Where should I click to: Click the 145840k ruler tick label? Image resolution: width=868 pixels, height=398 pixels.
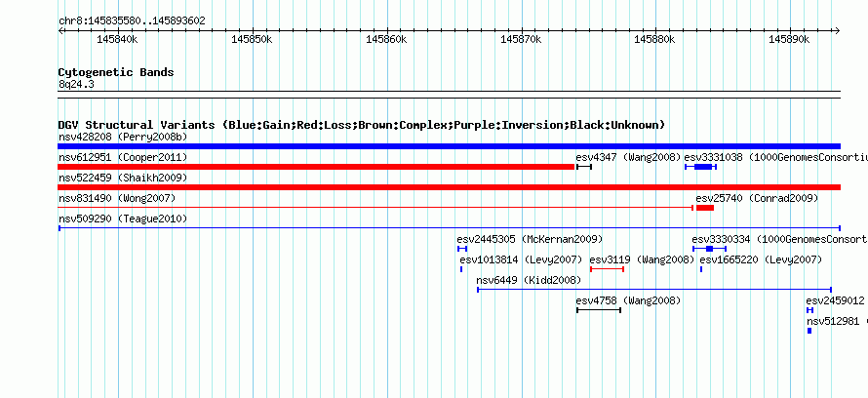[x=117, y=40]
